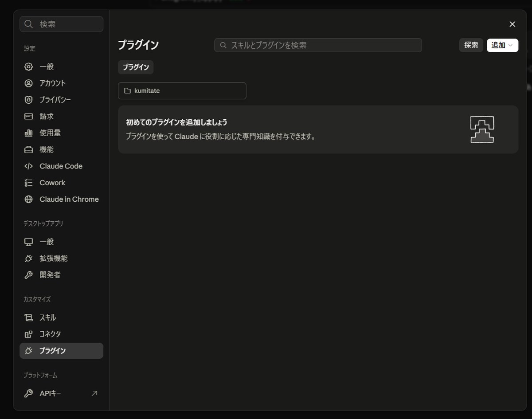Viewport: 532px width, 419px height.
Task: Click the 初めてのプラグインを追加しましょう heading
Action: [x=176, y=122]
